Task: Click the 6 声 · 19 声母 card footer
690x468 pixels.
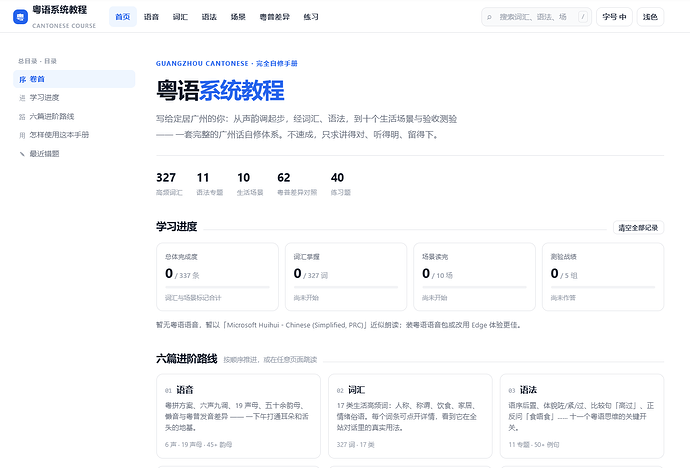Action: pyautogui.click(x=198, y=445)
